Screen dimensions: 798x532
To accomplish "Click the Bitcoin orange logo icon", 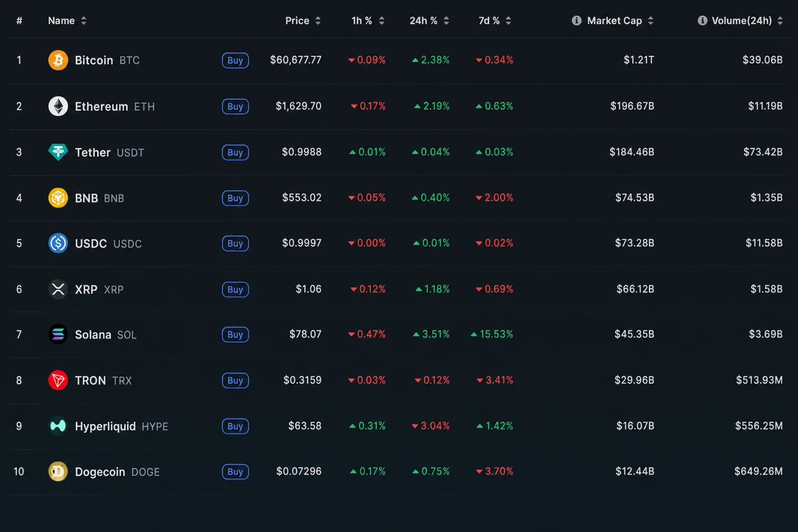I will pos(58,60).
